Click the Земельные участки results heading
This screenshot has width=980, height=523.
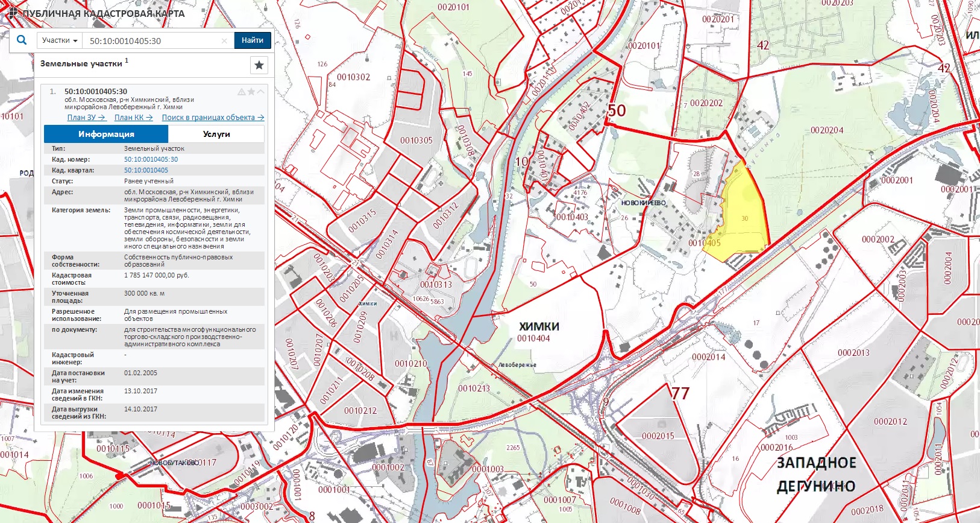click(81, 63)
